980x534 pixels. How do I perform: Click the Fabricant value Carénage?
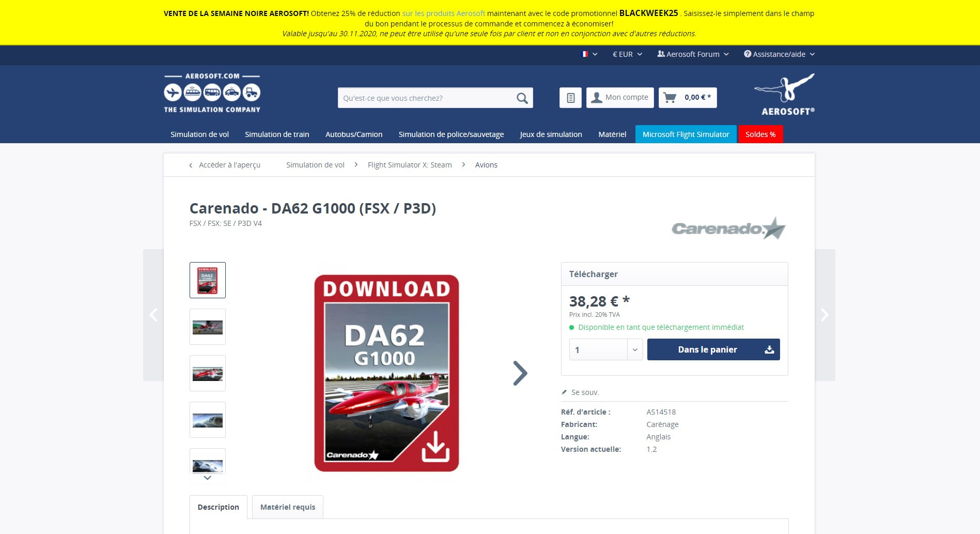662,424
